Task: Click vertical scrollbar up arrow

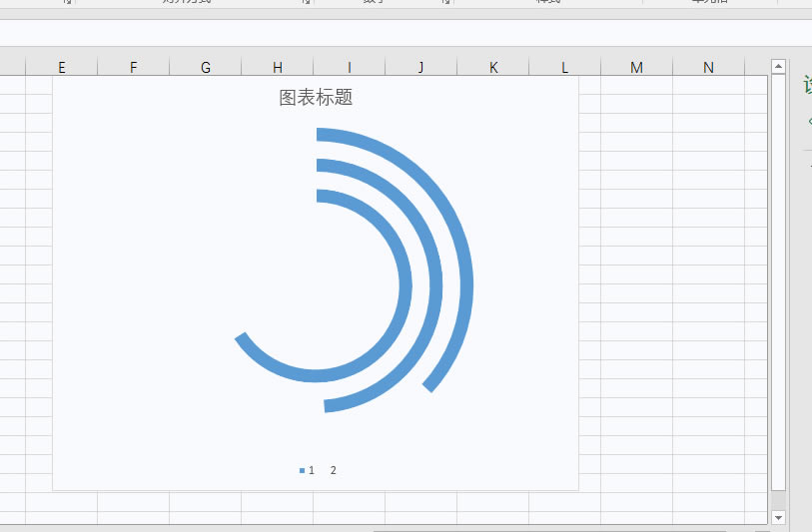Action: coord(778,66)
